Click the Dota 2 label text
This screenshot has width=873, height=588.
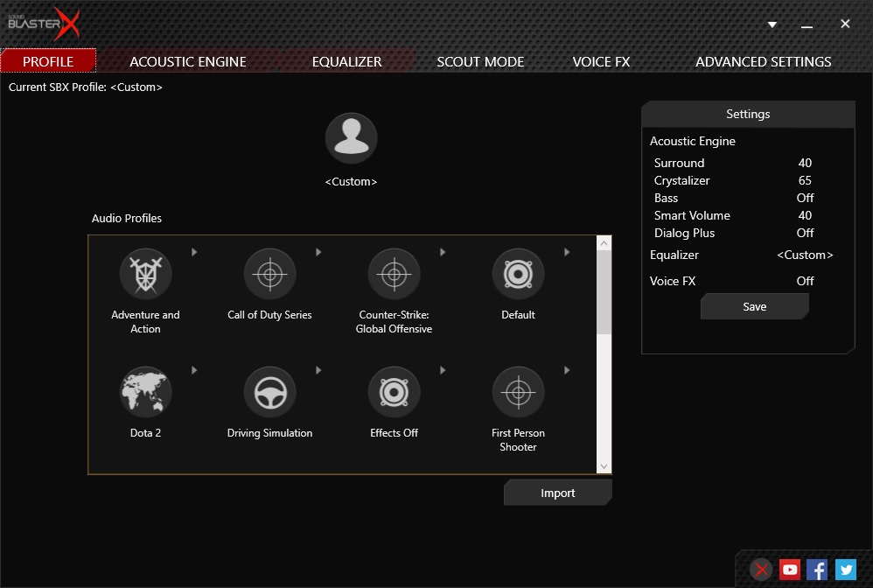pyautogui.click(x=145, y=433)
